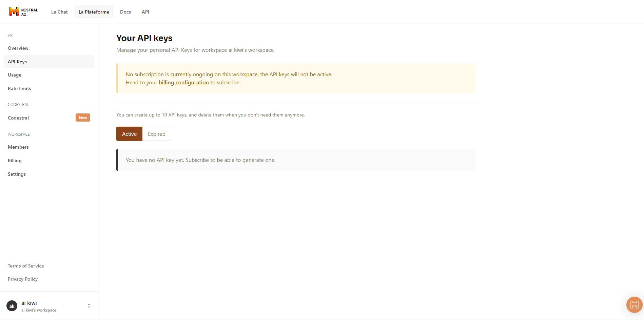The width and height of the screenshot is (644, 320).
Task: Open Terms of Service link
Action: coord(26,266)
